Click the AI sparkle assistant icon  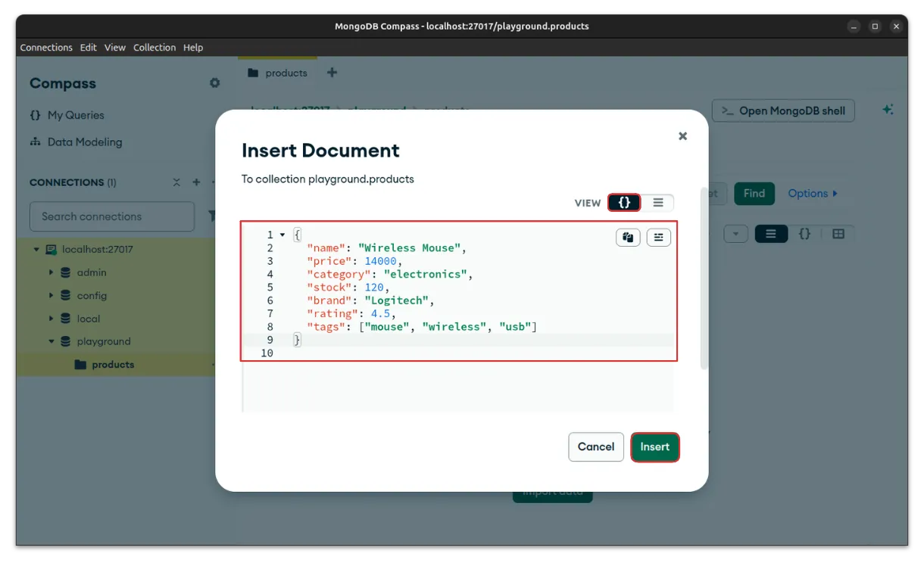(x=888, y=110)
